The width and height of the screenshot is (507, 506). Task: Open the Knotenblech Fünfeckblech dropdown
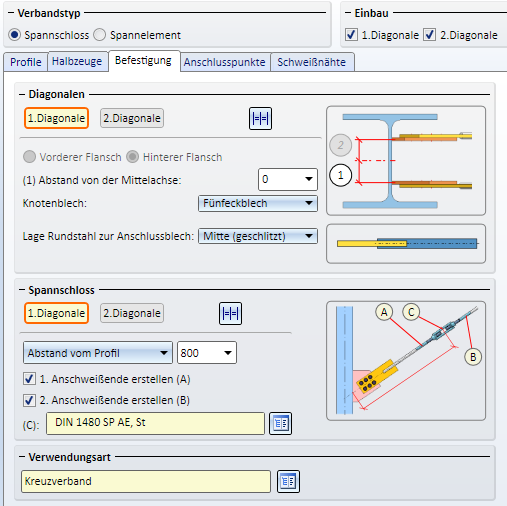point(258,203)
